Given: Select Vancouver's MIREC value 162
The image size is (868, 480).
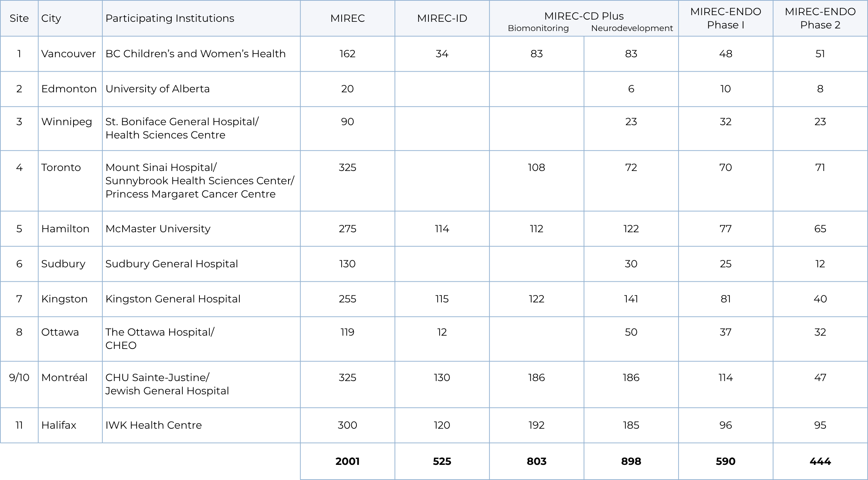Looking at the screenshot, I should (348, 54).
